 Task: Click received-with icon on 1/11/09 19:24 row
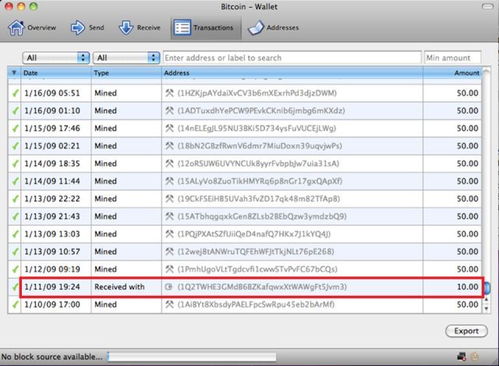pyautogui.click(x=169, y=287)
